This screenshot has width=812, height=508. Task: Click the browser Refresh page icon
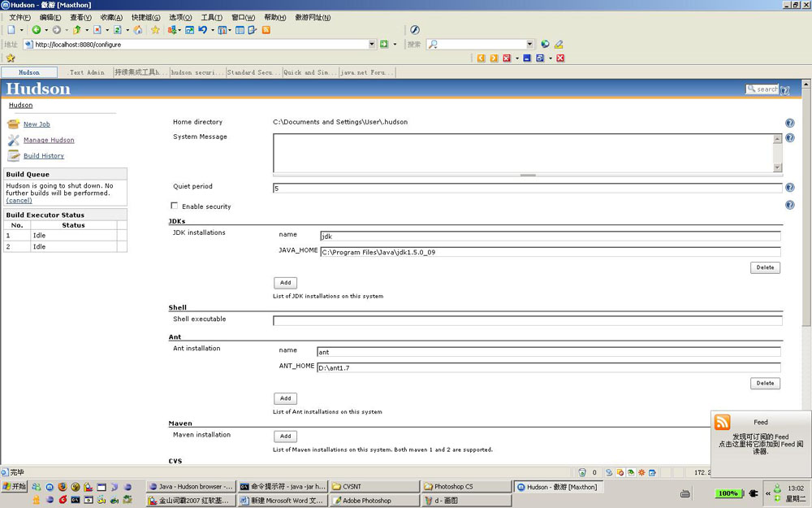point(118,30)
